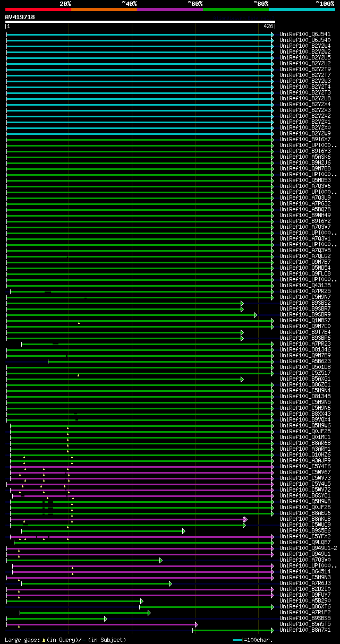Open the UniRef100_B8XX43 hit label
The height and width of the screenshot is (644, 340).
pyautogui.click(x=305, y=414)
